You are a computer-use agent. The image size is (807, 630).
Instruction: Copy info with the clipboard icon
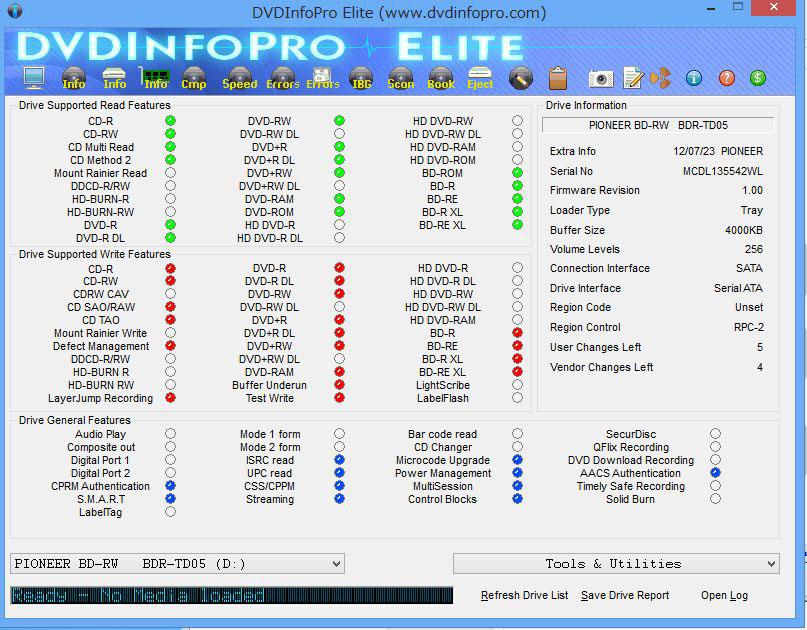[x=558, y=78]
